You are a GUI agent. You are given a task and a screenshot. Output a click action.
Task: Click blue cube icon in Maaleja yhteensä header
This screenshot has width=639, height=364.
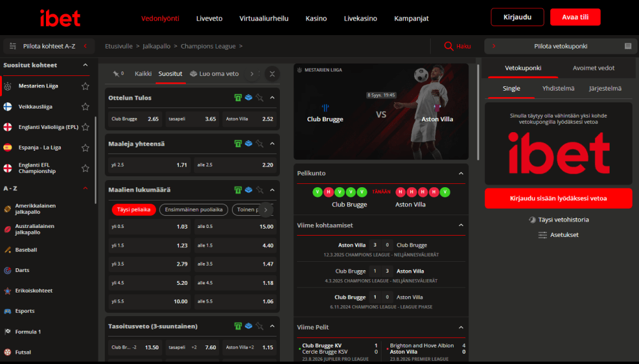pyautogui.click(x=249, y=144)
